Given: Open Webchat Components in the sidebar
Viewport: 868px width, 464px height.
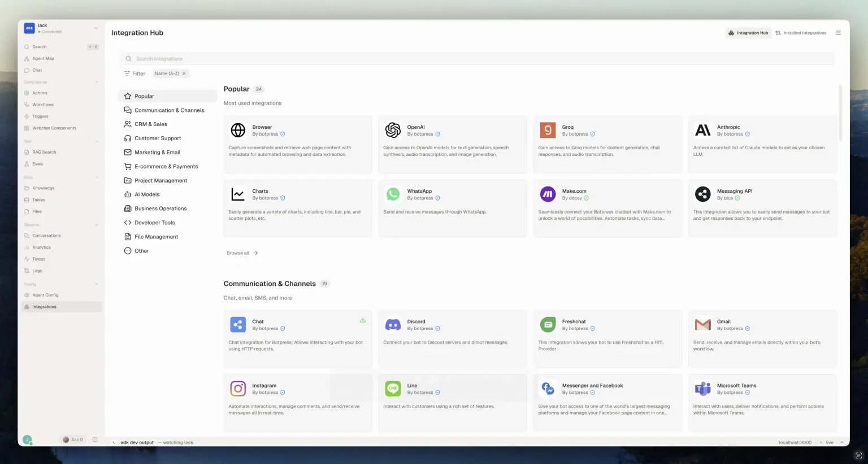Looking at the screenshot, I should [62, 128].
